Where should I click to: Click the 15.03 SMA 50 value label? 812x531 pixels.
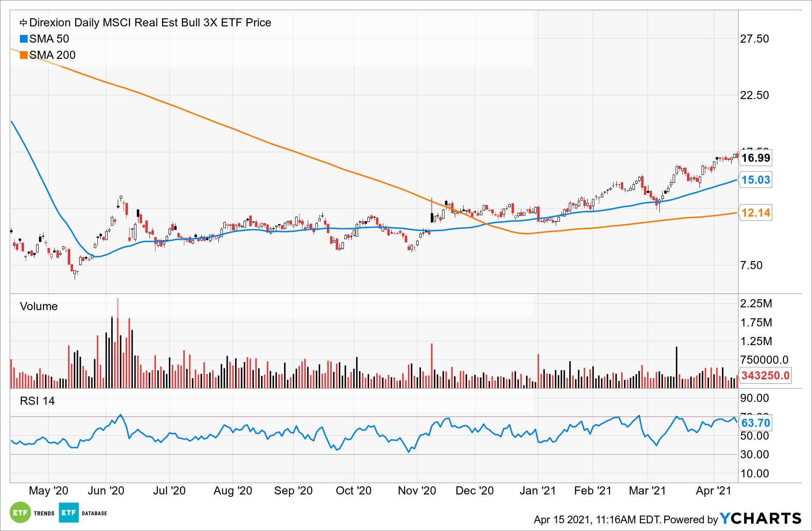[756, 180]
